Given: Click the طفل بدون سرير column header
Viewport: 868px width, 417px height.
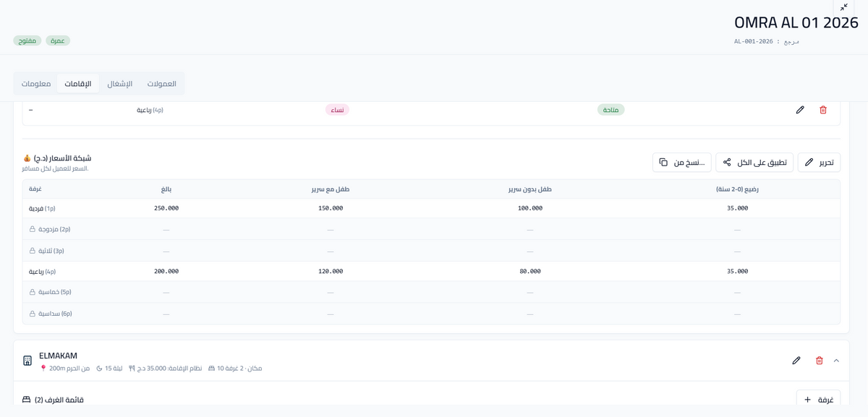Looking at the screenshot, I should point(529,189).
